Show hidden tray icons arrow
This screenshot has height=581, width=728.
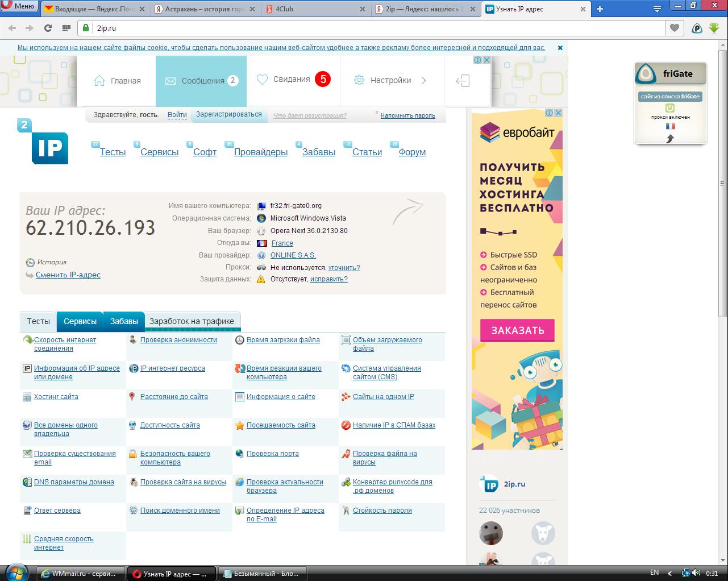pyautogui.click(x=669, y=573)
